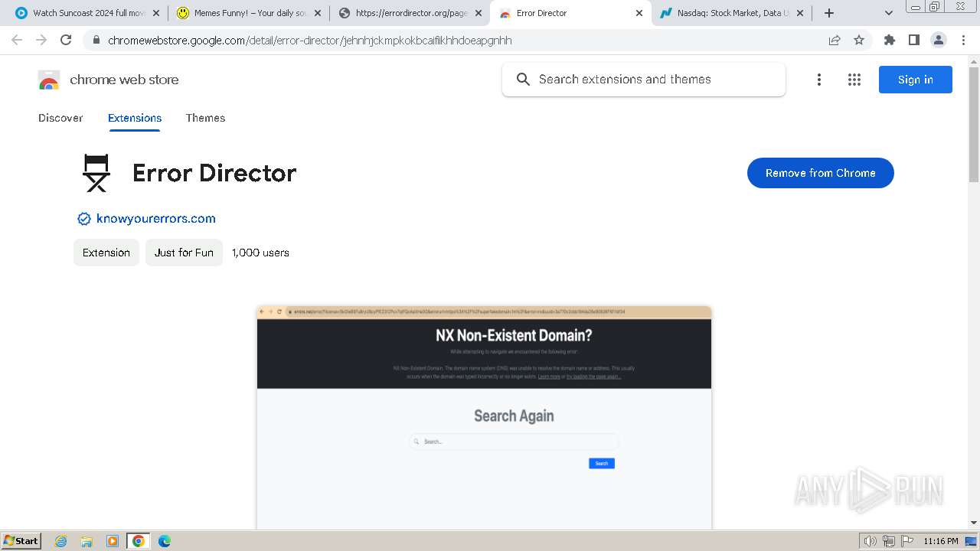Open the Discover section
The image size is (980, 551).
click(60, 118)
